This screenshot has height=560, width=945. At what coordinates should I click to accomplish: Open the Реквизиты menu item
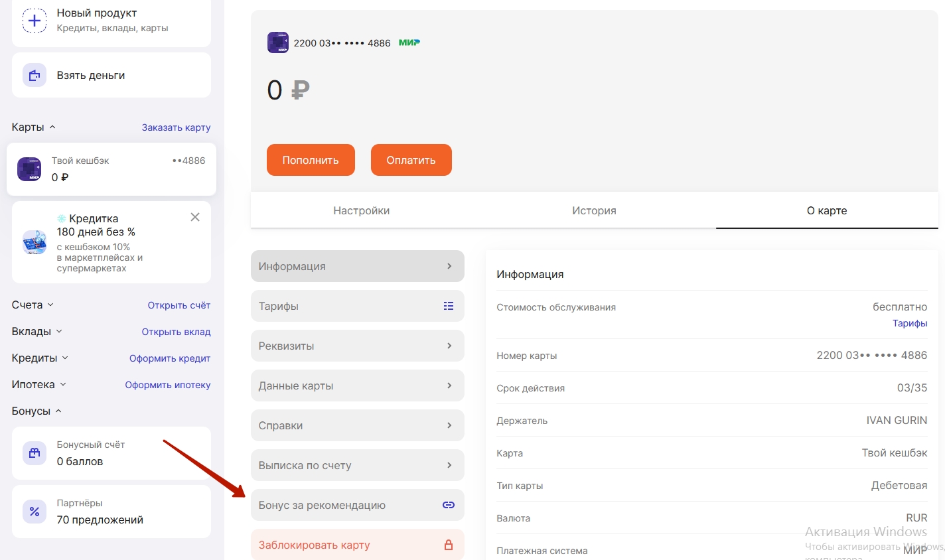click(x=358, y=346)
